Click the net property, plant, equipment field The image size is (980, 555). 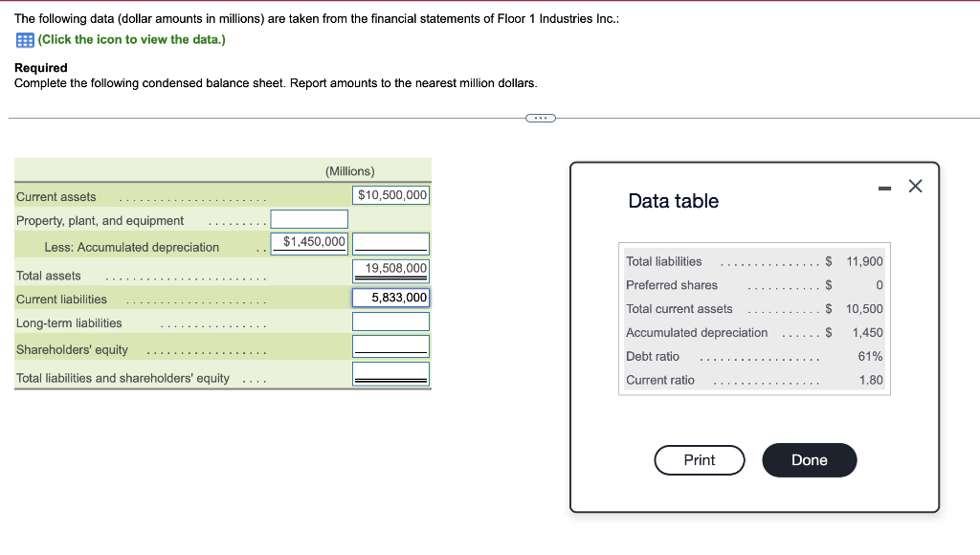click(x=390, y=243)
